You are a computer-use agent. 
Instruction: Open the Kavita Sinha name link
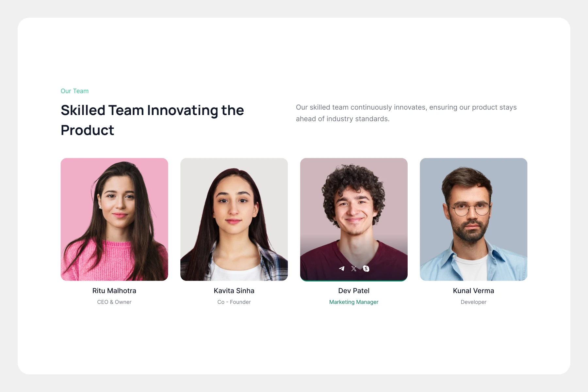(234, 291)
